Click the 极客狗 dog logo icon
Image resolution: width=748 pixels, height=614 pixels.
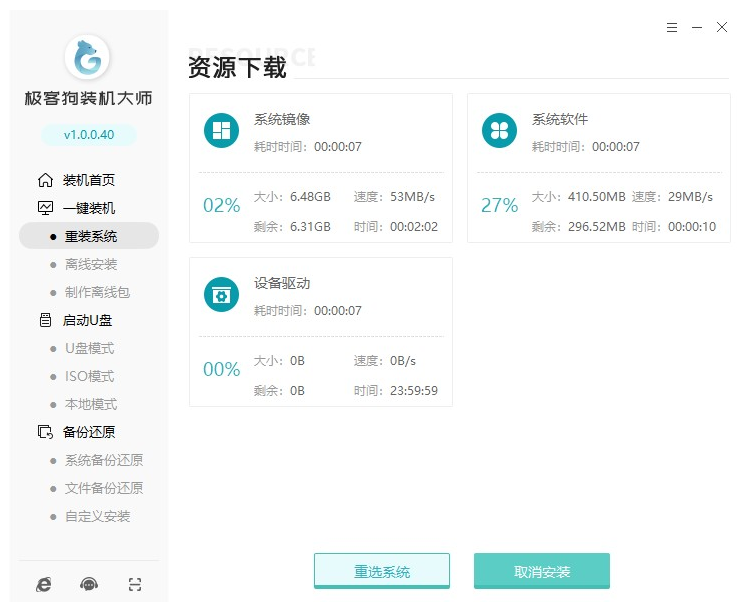[87, 58]
